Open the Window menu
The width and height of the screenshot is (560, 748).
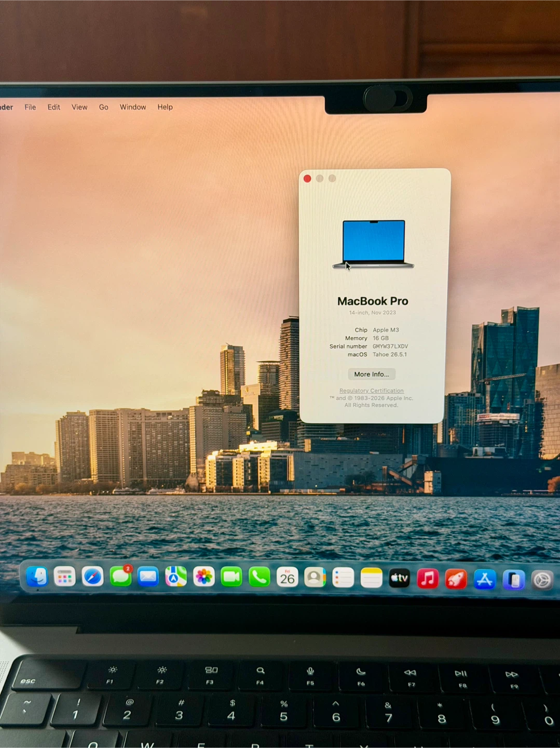133,107
